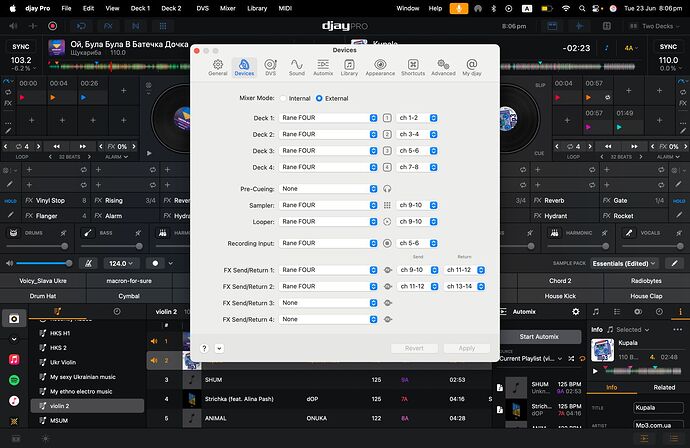
Task: Open the Recording Input device dropdown
Action: coord(328,243)
